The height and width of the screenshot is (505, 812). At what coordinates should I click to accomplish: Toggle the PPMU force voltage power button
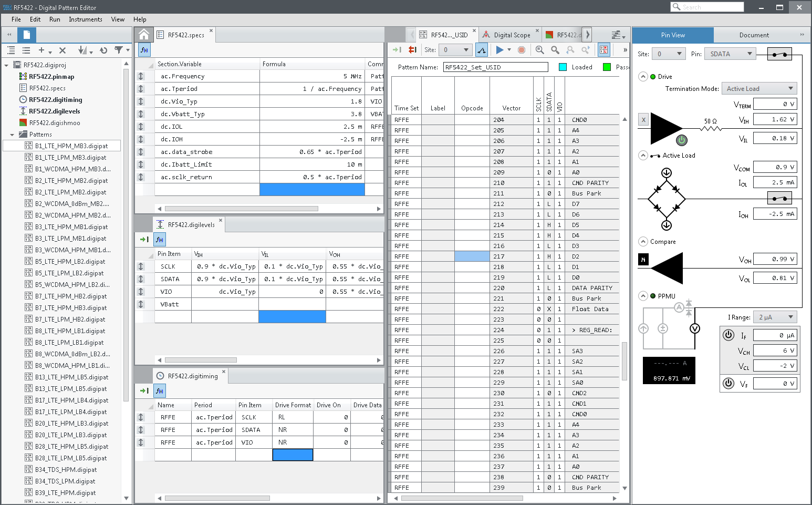[728, 383]
